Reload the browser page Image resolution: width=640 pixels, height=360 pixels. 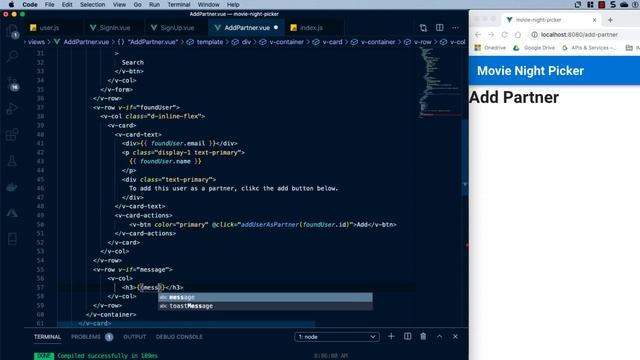click(504, 35)
